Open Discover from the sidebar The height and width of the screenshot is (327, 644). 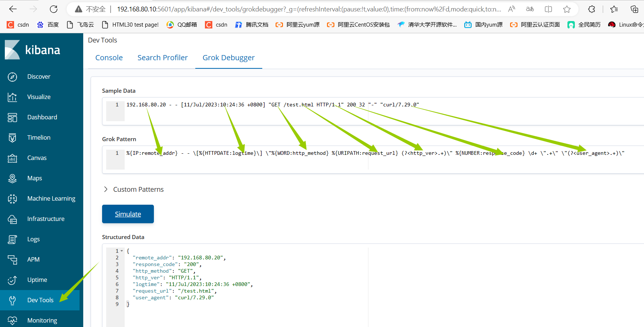(x=39, y=76)
